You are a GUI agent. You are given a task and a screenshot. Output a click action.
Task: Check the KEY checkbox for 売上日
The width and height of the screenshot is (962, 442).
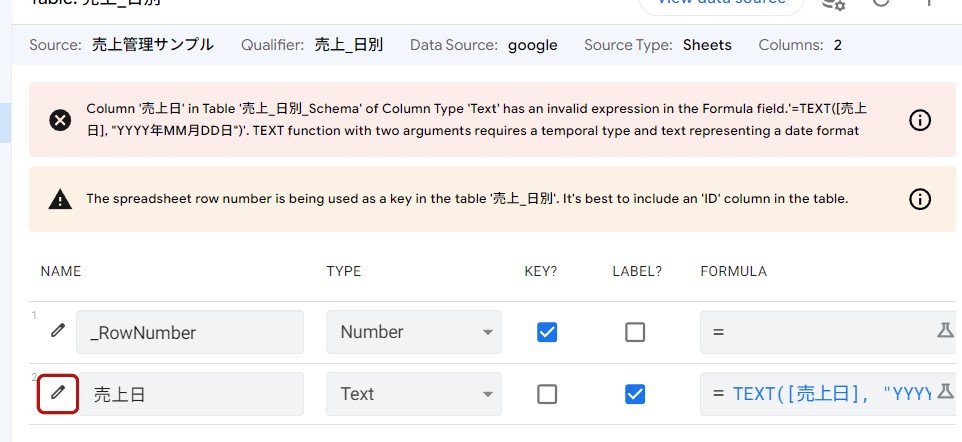547,394
